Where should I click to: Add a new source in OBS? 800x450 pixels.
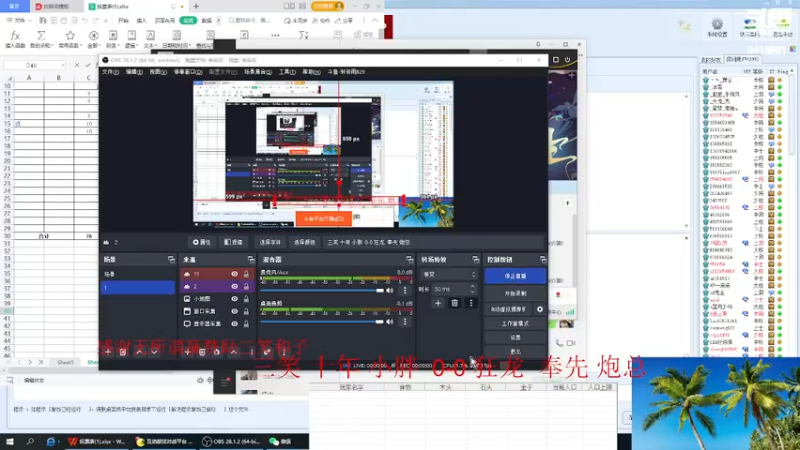pos(187,352)
